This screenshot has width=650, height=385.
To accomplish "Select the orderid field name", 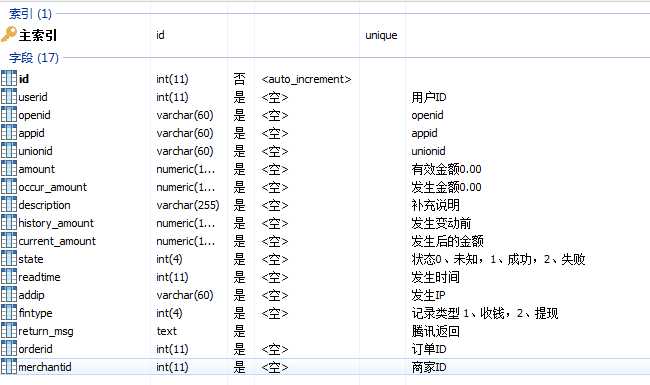I will tap(35, 349).
